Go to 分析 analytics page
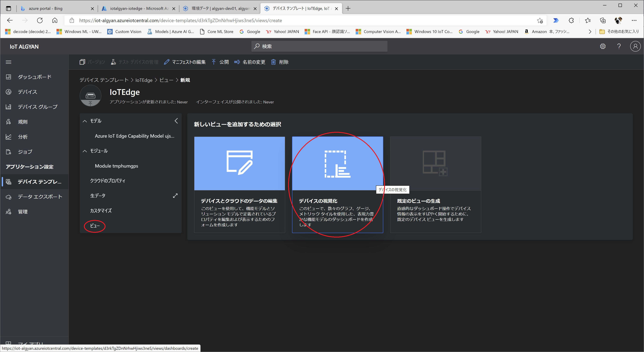644x352 pixels. 22,137
